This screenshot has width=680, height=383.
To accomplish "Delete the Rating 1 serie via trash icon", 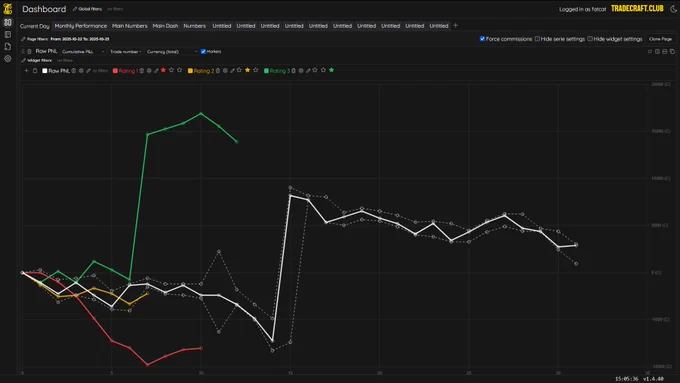I will (141, 71).
